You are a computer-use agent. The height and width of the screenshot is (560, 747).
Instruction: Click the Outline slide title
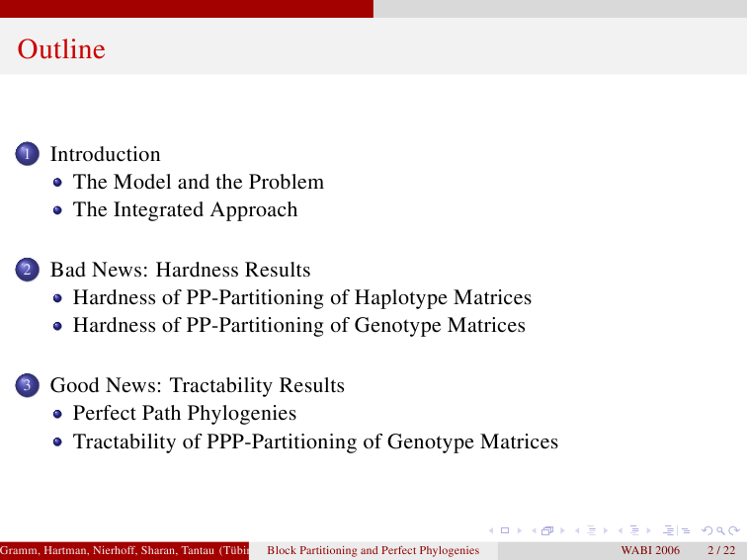[61, 49]
